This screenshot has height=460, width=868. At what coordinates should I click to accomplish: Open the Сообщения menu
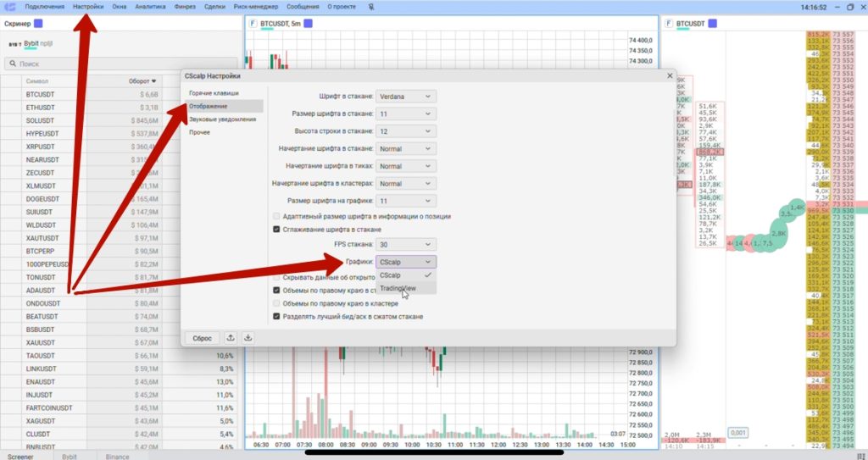pos(303,7)
